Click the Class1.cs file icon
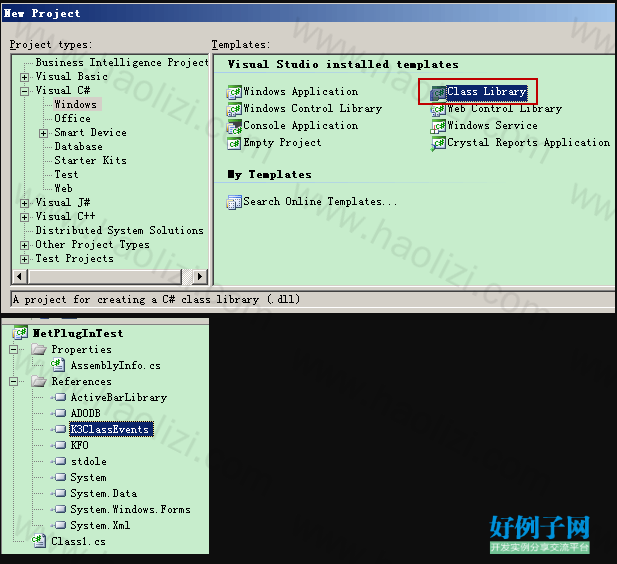Viewport: 617px width, 564px height. pos(39,541)
